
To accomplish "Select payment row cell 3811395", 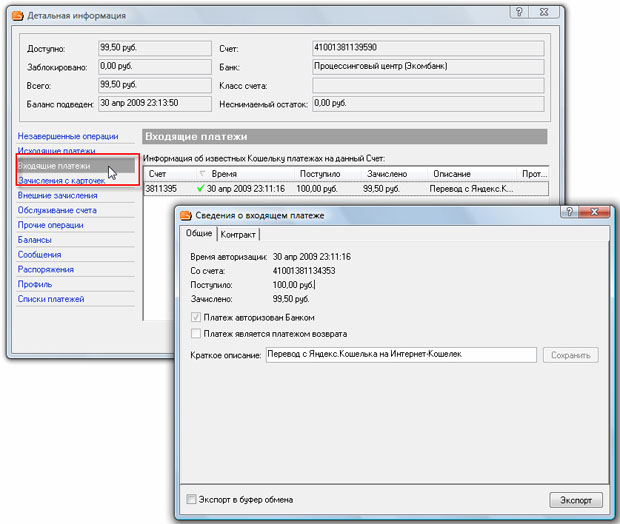I will coord(161,189).
